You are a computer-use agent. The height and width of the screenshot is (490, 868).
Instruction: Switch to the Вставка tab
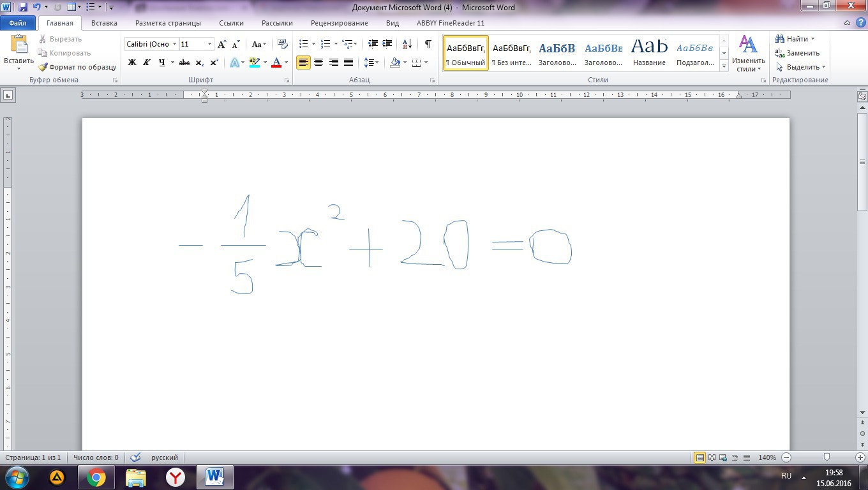104,23
